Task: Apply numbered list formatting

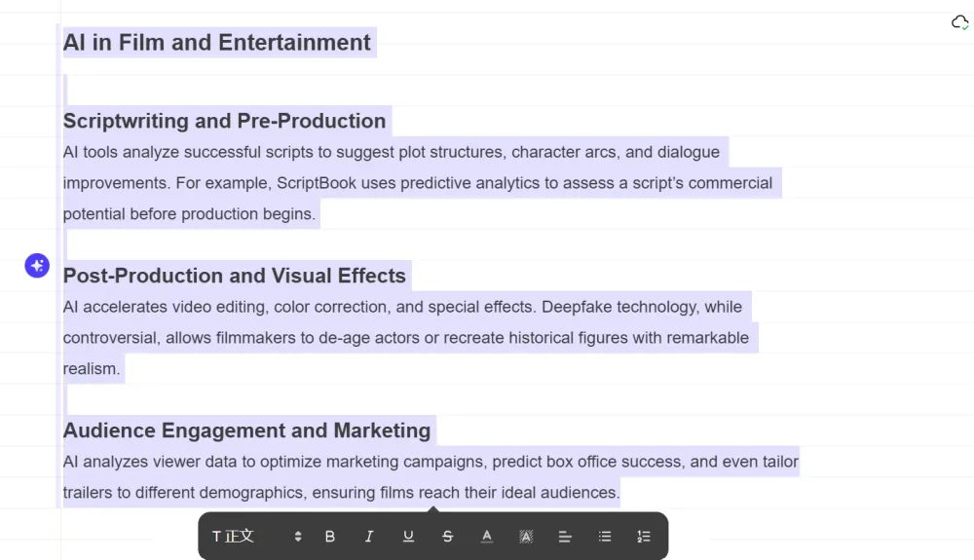Action: click(644, 537)
